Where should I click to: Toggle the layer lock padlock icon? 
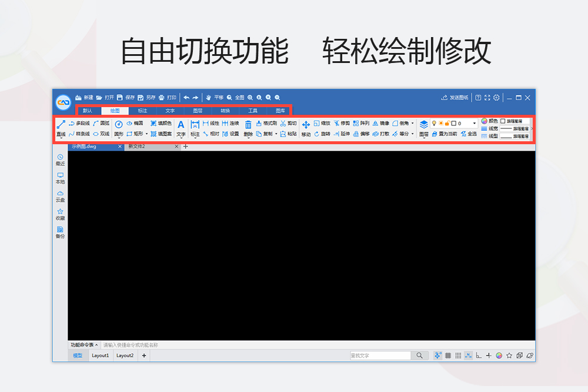click(447, 122)
